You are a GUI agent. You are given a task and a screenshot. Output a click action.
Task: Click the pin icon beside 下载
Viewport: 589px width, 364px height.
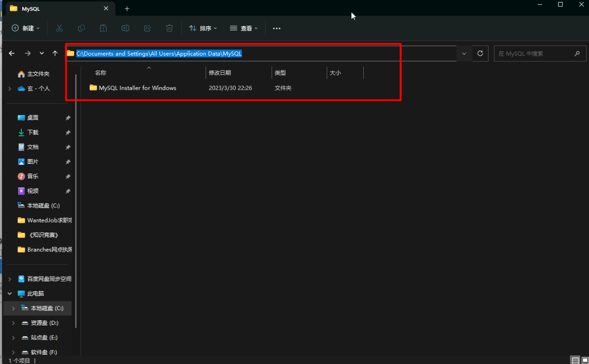[x=68, y=132]
